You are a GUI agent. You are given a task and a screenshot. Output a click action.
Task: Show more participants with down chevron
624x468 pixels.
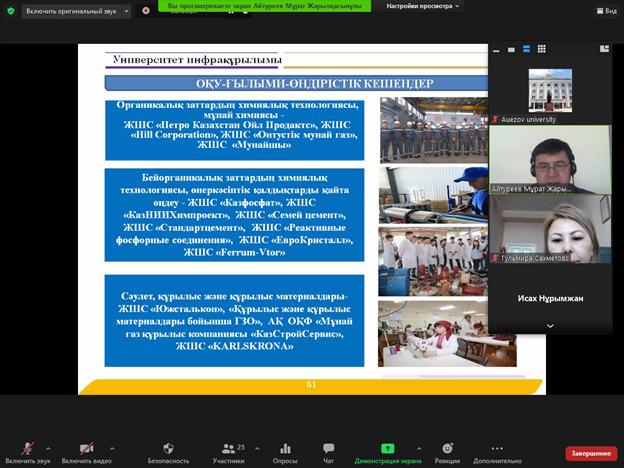click(x=550, y=326)
